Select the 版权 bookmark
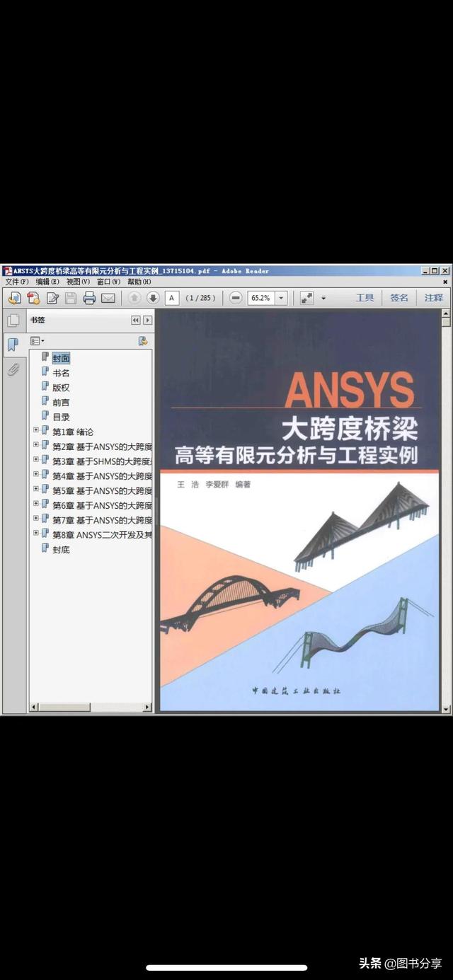 coord(61,388)
